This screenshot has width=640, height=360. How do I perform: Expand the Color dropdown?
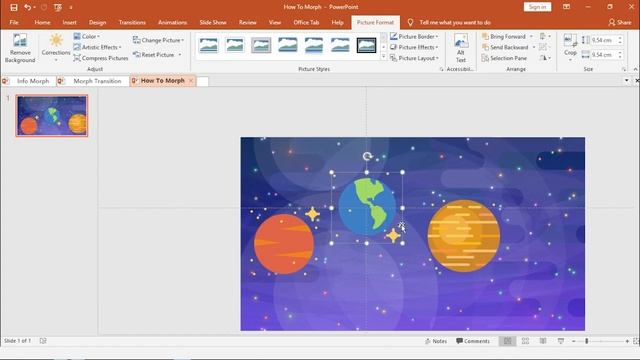(87, 36)
